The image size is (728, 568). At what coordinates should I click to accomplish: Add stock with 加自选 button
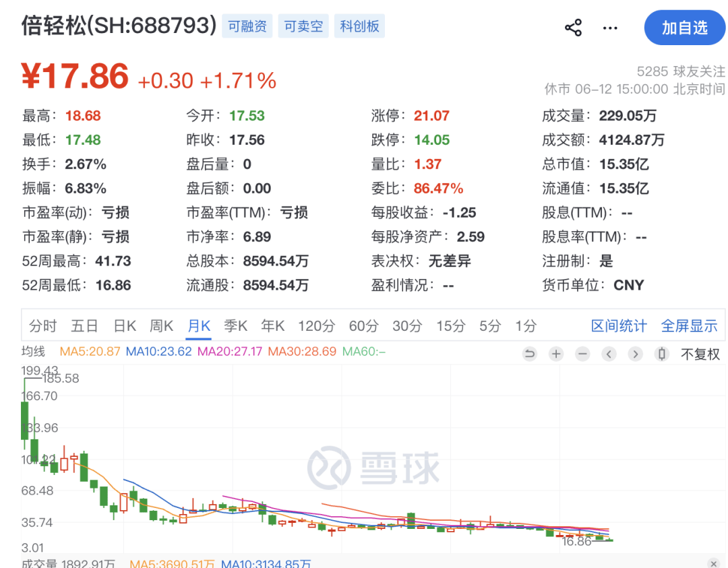(684, 28)
